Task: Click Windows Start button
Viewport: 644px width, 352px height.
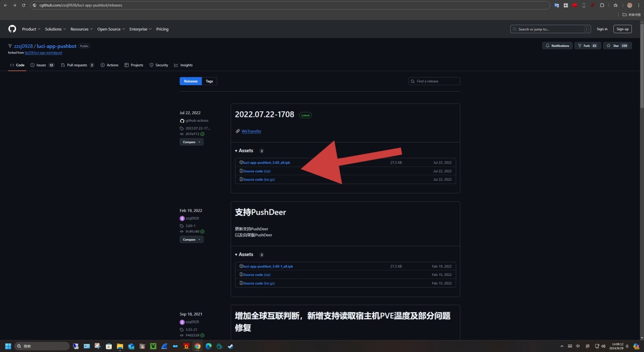Action: 8,346
